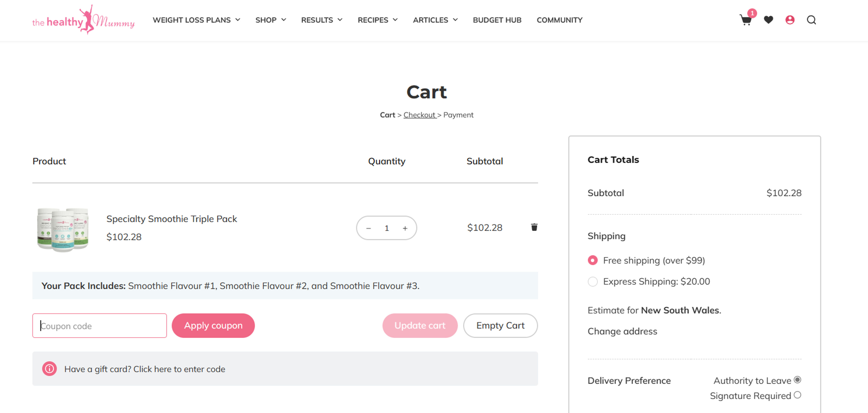Image resolution: width=868 pixels, height=413 pixels.
Task: Focus the Coupon code input field
Action: [x=99, y=325]
